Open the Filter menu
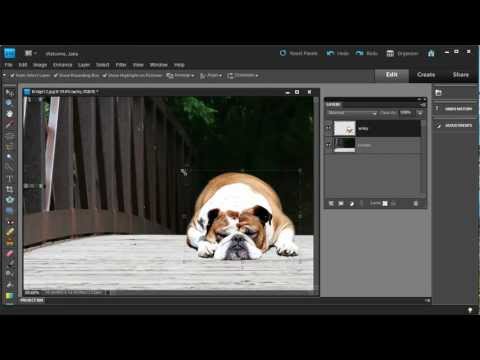The width and height of the screenshot is (480, 360). pyautogui.click(x=121, y=65)
